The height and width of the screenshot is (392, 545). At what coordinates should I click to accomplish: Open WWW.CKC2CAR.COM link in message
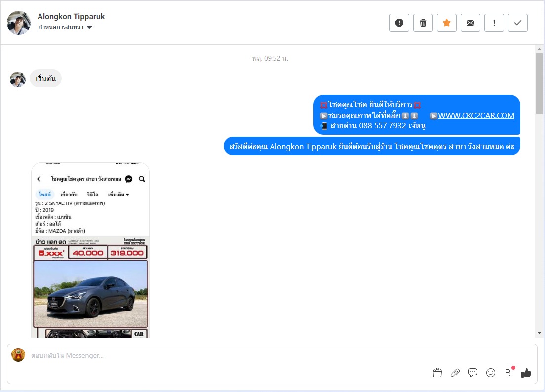[x=476, y=116]
